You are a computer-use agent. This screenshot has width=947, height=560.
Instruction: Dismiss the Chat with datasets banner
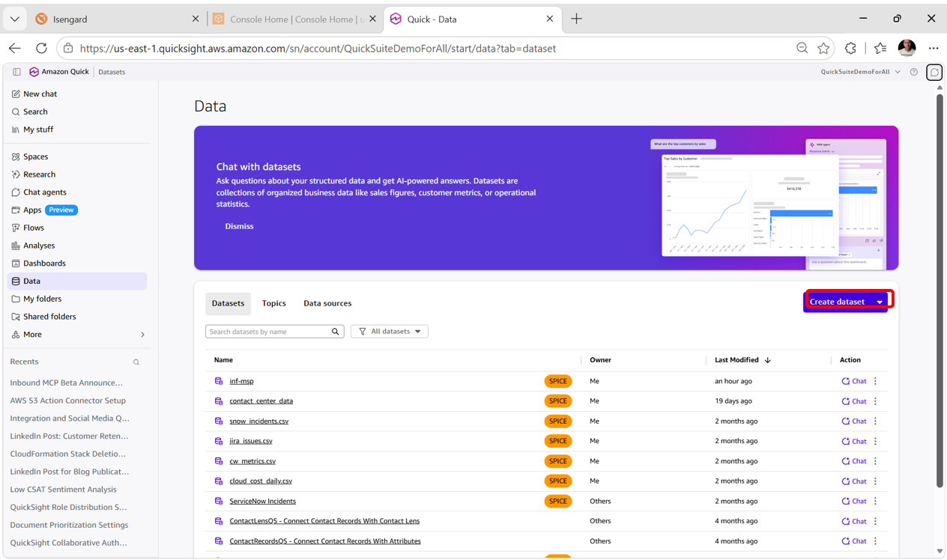(239, 226)
